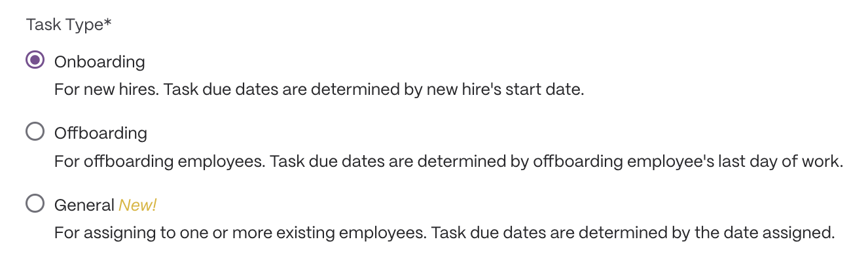Click the 'For assigning to one or more' description
The width and height of the screenshot is (868, 267).
(444, 232)
